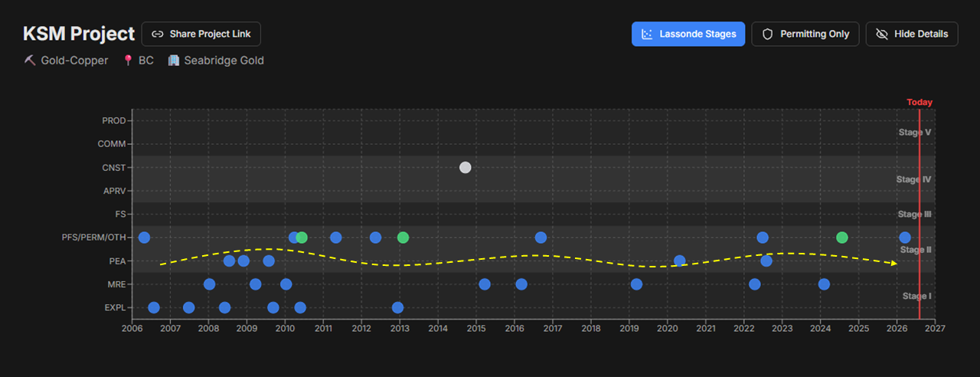Click the EXPL axis label
This screenshot has width=980, height=377.
coord(114,308)
